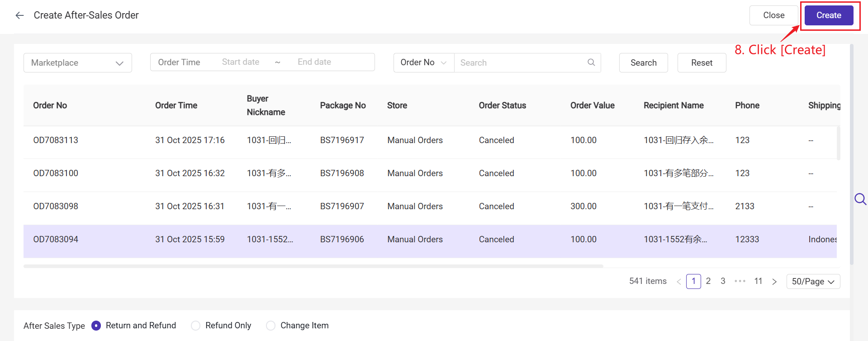Screen dimensions: 868x341
Task: Select order row OD7083098
Action: pos(56,207)
